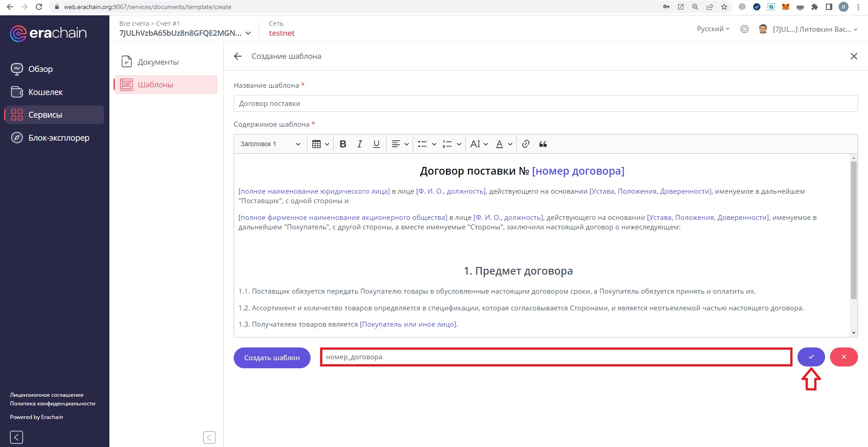This screenshot has width=868, height=447.
Task: Apply italic formatting
Action: 359,144
